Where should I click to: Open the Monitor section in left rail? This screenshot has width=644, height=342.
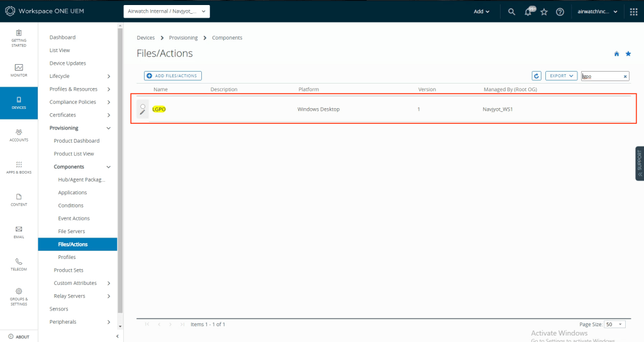(x=19, y=70)
